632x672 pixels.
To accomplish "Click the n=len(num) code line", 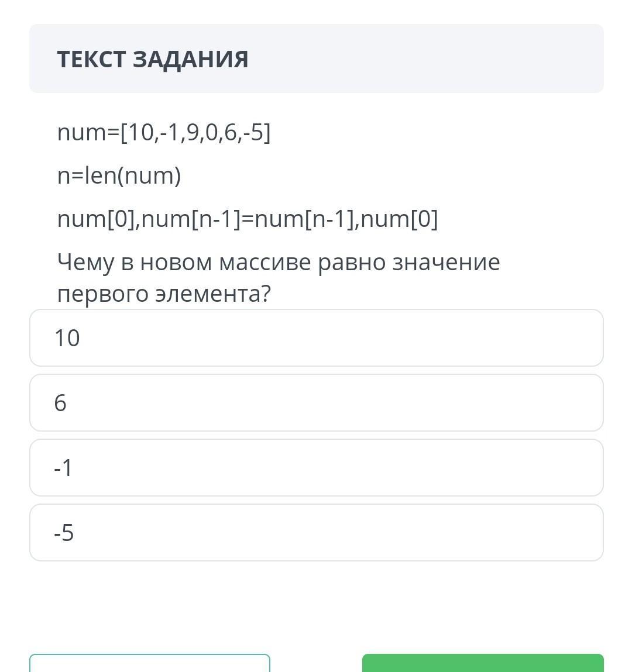I will pos(119,175).
